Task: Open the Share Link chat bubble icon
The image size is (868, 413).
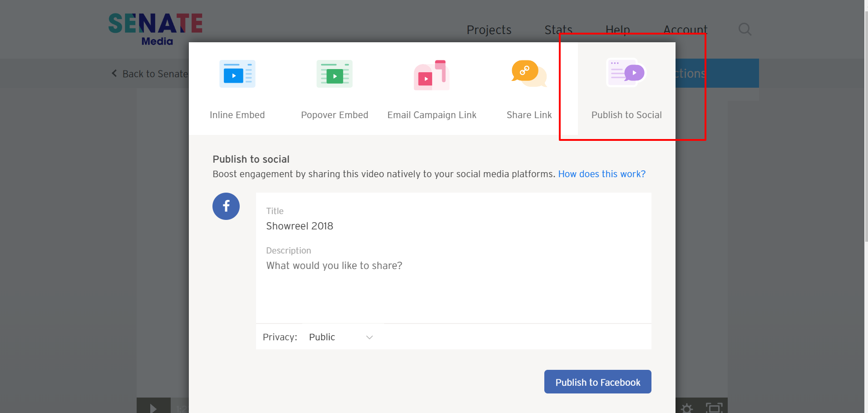Action: pyautogui.click(x=529, y=73)
